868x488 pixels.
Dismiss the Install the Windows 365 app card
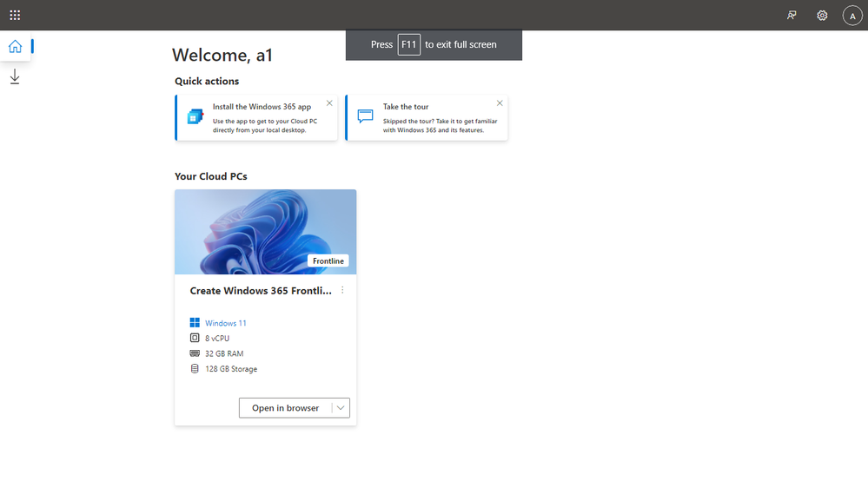click(x=329, y=103)
